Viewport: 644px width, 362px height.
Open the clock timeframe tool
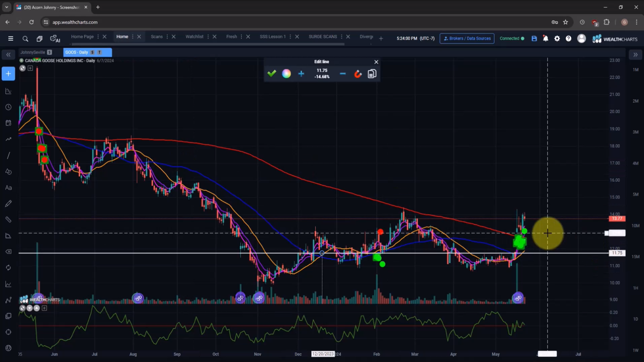8,107
